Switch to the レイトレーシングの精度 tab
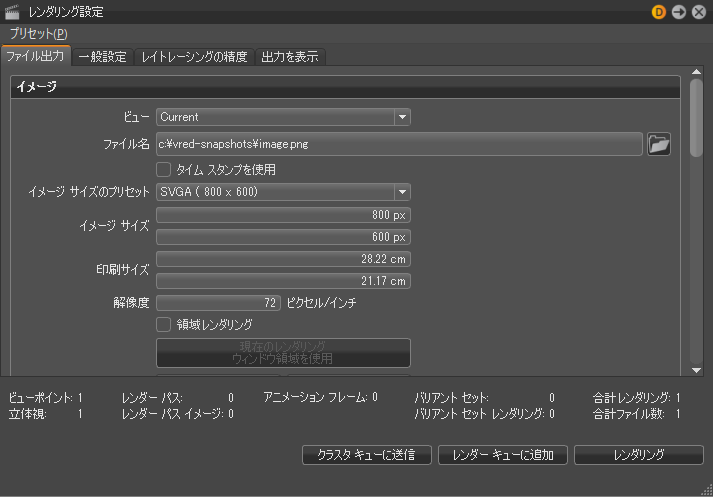 pos(194,57)
